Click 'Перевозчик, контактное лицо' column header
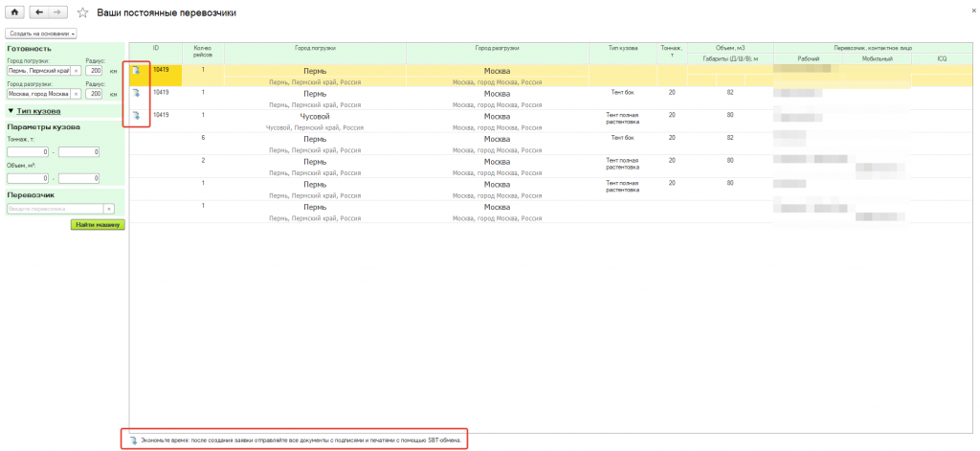980x451 pixels. point(873,48)
